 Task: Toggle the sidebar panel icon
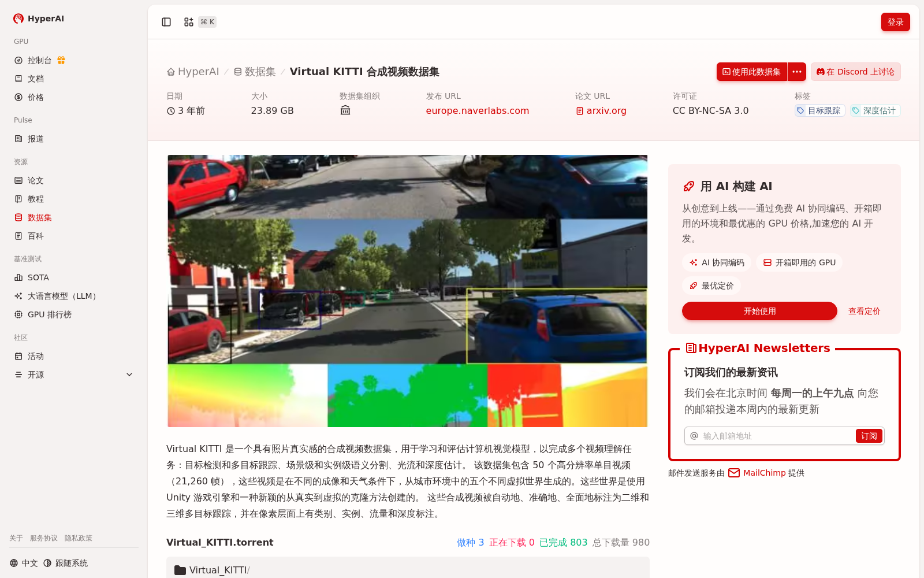pyautogui.click(x=166, y=22)
